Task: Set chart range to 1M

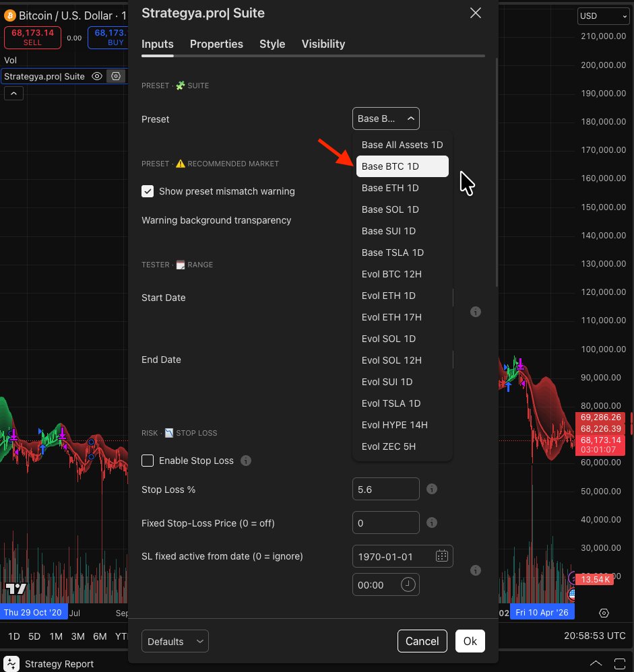Action: tap(56, 636)
